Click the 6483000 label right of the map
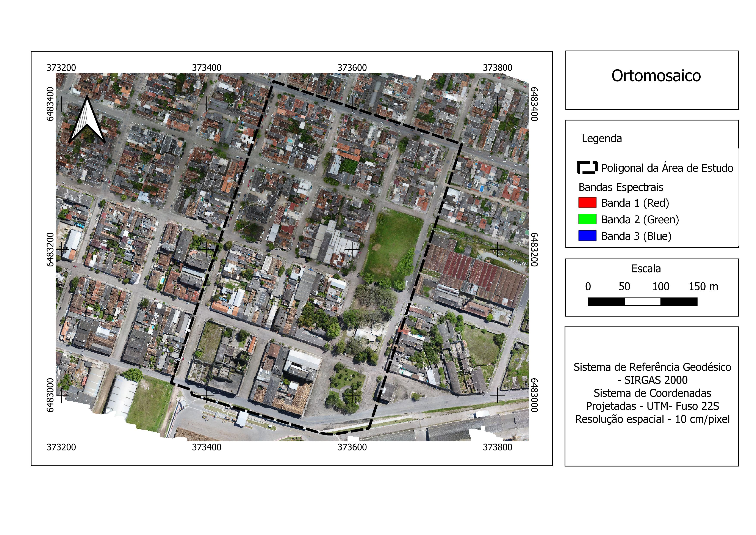The height and width of the screenshot is (535, 756). (x=534, y=395)
